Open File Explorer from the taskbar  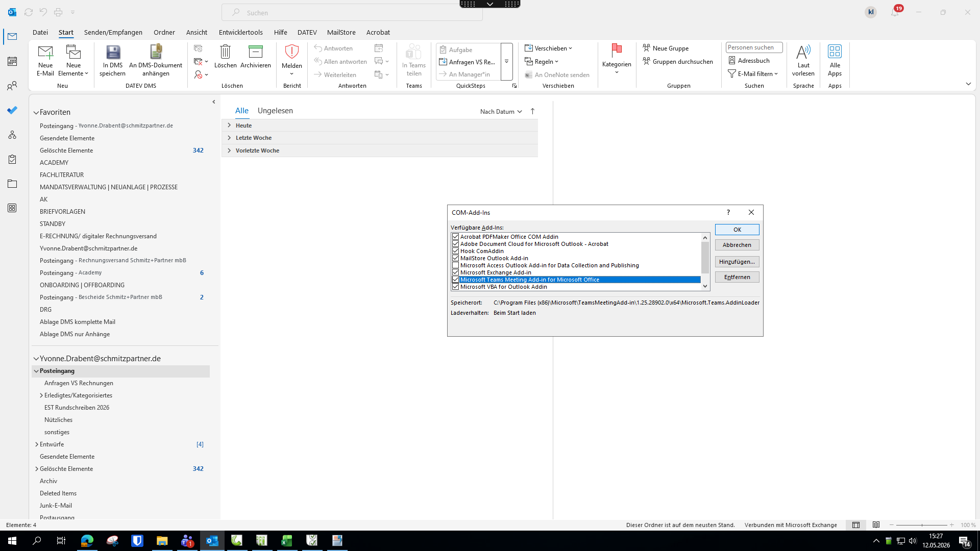162,541
